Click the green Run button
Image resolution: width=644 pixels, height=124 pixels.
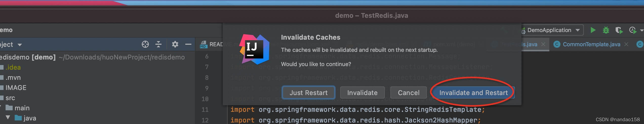(593, 30)
